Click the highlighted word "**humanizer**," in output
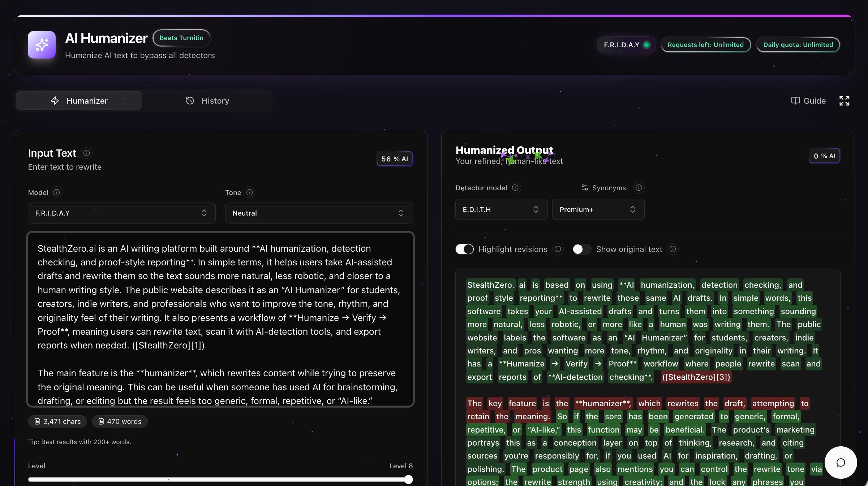The width and height of the screenshot is (868, 486). pos(602,403)
